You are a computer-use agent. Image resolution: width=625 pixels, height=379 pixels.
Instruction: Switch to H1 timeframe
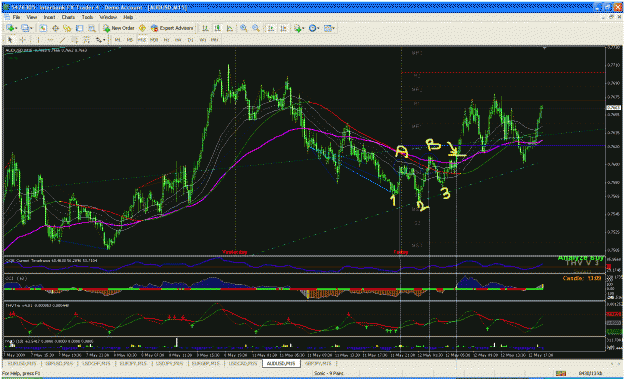click(166, 40)
